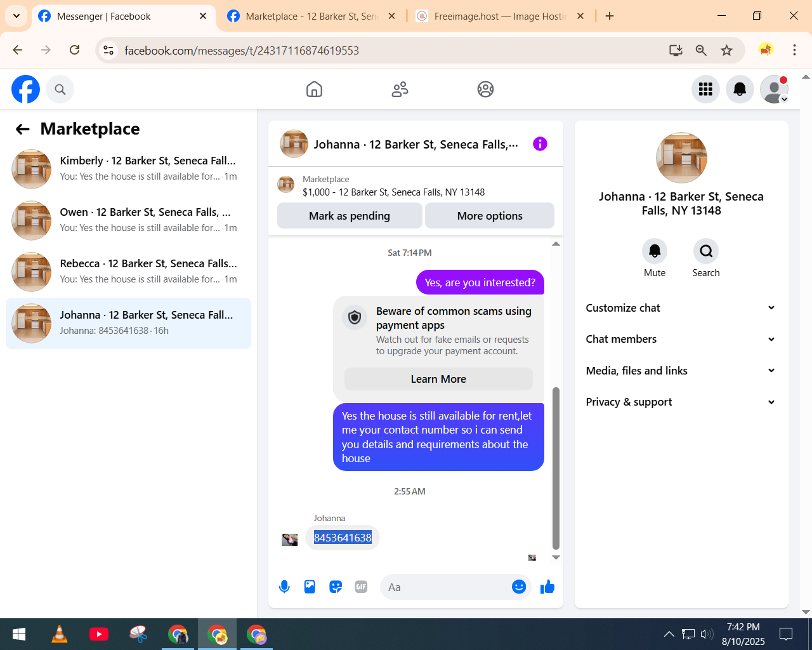Record a voice clip with the microphone icon
The height and width of the screenshot is (650, 812).
click(x=284, y=587)
